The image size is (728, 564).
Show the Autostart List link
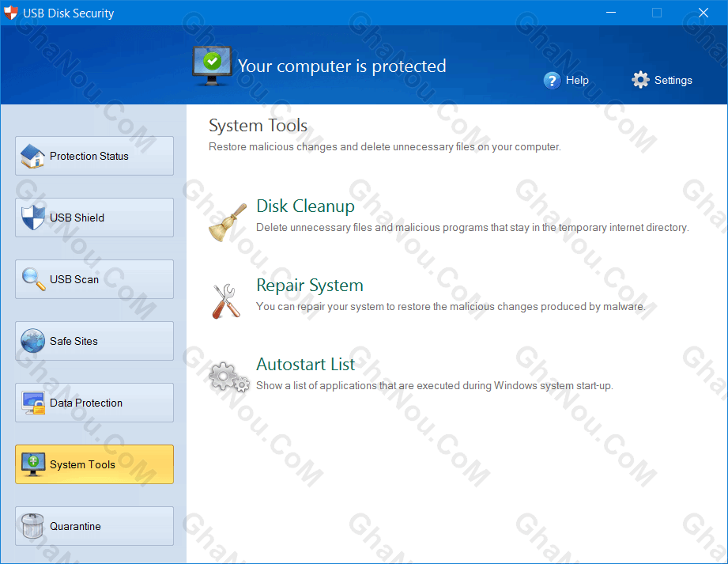pyautogui.click(x=305, y=364)
